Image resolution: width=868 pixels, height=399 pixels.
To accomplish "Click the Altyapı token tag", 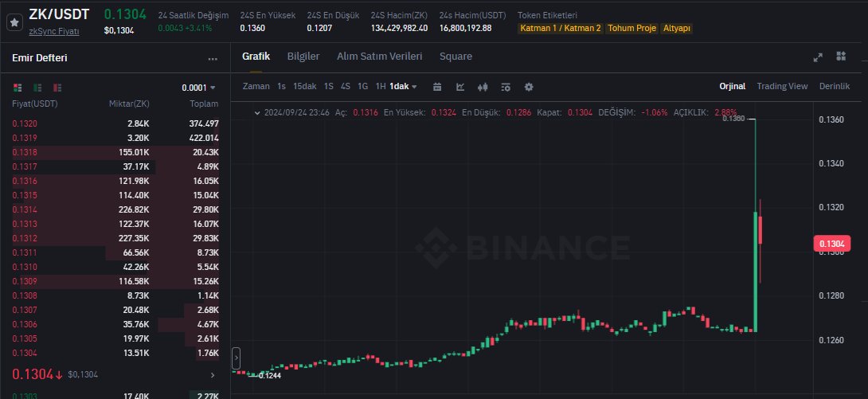I will pyautogui.click(x=676, y=28).
